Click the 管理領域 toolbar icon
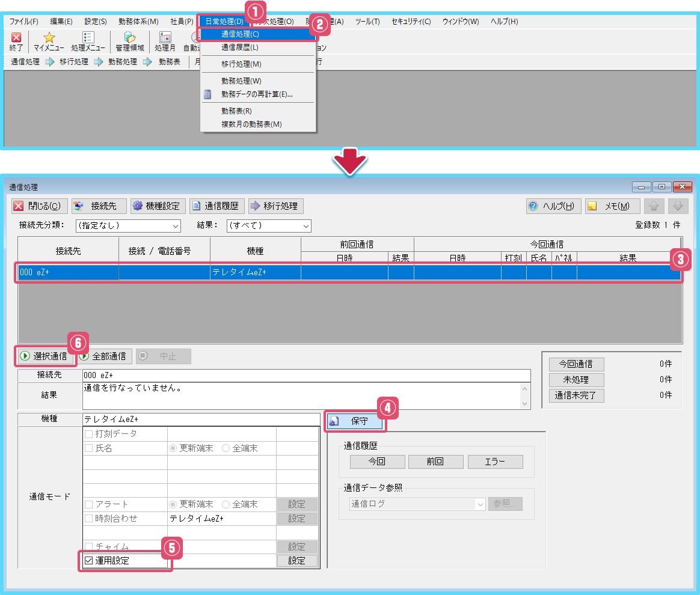Viewport: 700px width, 595px height. tap(129, 41)
